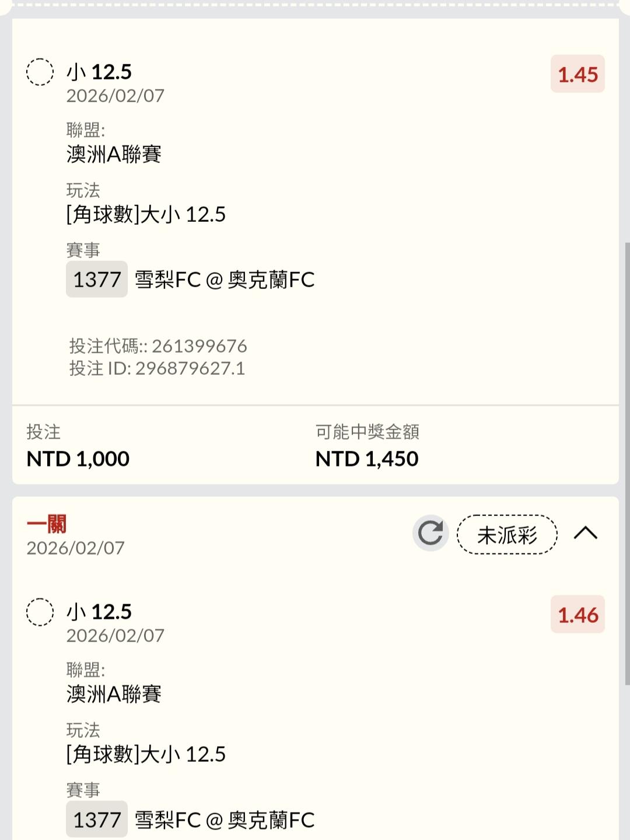Tap the 小 12.5 title beside odds 1.45
Viewport: 630px width, 840px height.
(x=99, y=72)
